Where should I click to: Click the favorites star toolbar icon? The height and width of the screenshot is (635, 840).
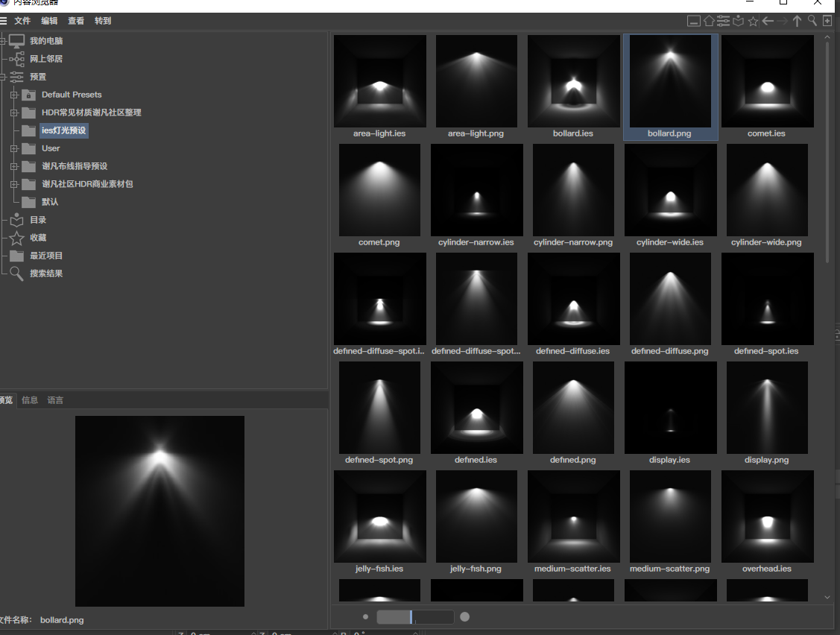point(753,21)
